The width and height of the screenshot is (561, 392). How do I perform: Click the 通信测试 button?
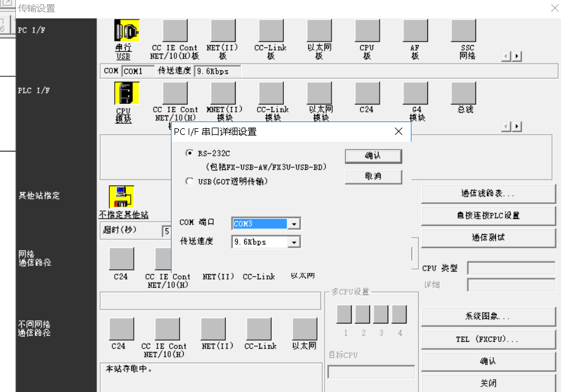pyautogui.click(x=488, y=238)
